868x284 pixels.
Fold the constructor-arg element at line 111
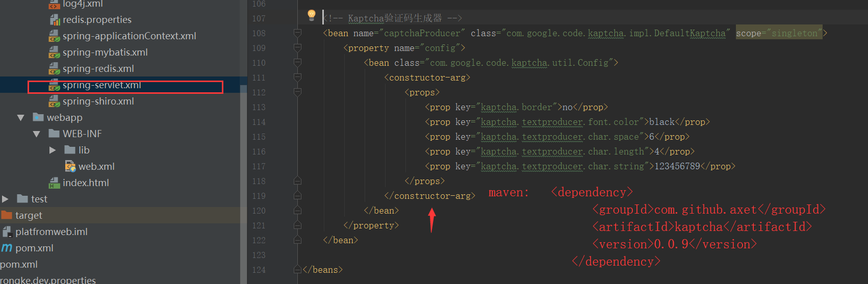click(298, 78)
